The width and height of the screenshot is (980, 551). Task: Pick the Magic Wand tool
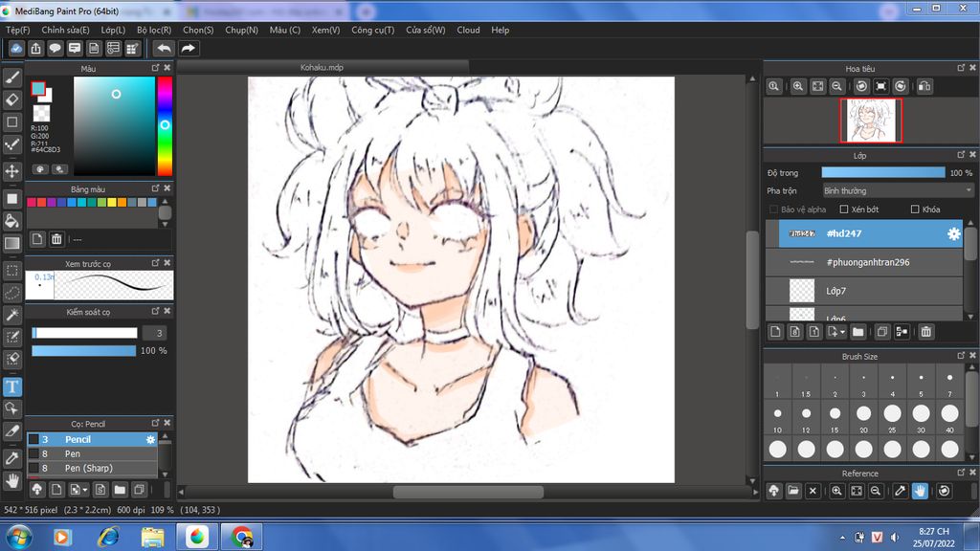tap(12, 315)
